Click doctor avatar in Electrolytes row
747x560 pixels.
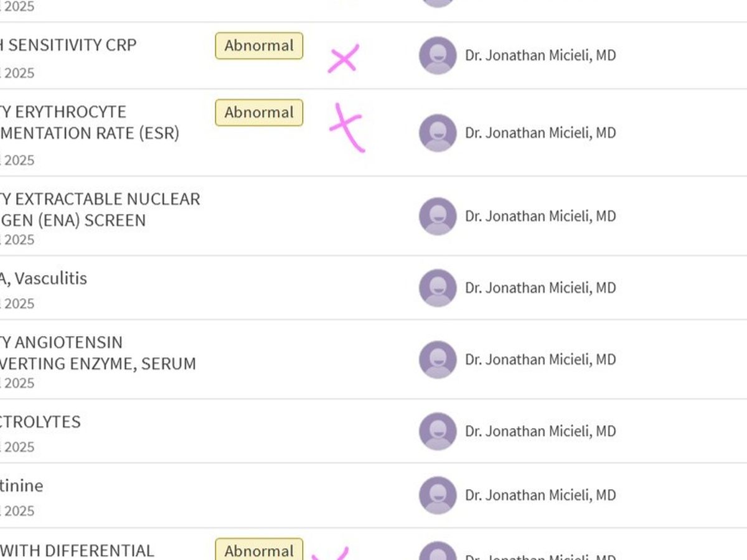click(438, 431)
